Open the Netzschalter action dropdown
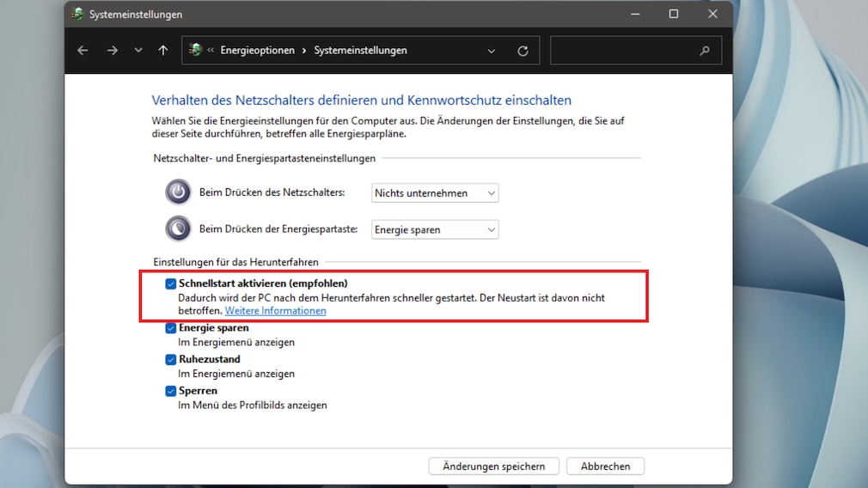The image size is (868, 488). [435, 193]
